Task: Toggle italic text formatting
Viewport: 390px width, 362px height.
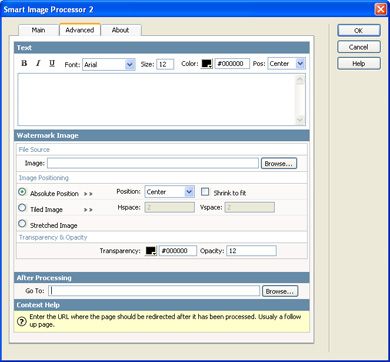Action: [x=38, y=63]
